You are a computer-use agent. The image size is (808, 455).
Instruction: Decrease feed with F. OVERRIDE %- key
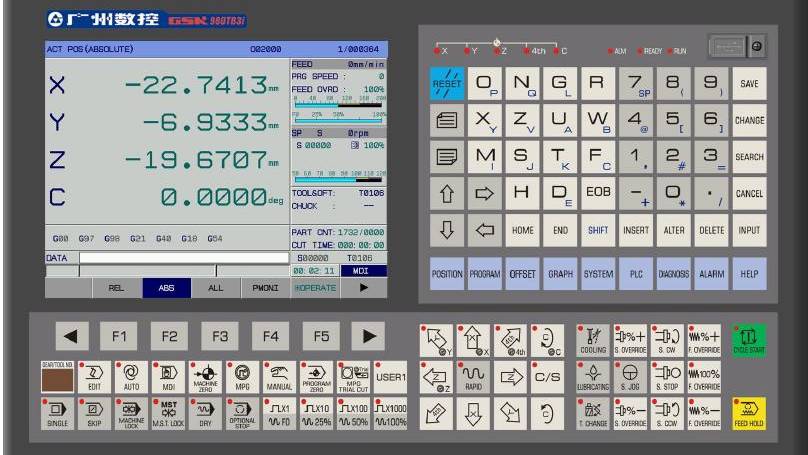click(704, 413)
